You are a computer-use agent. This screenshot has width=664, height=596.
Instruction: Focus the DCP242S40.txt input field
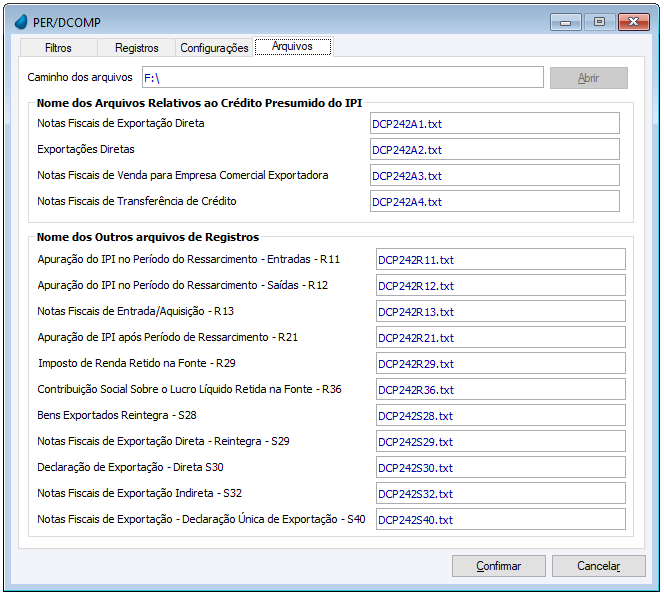(501, 519)
